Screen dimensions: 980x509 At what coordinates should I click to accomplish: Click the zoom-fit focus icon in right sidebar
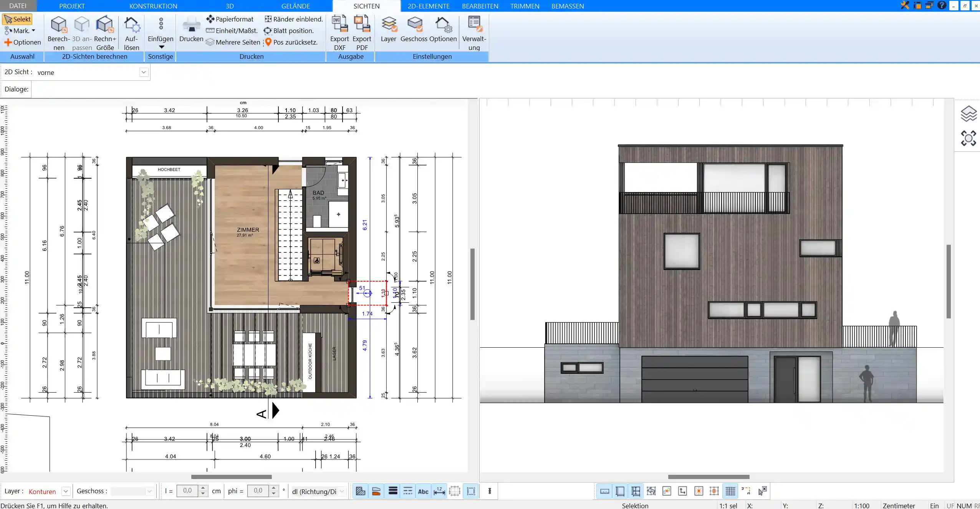pos(968,138)
